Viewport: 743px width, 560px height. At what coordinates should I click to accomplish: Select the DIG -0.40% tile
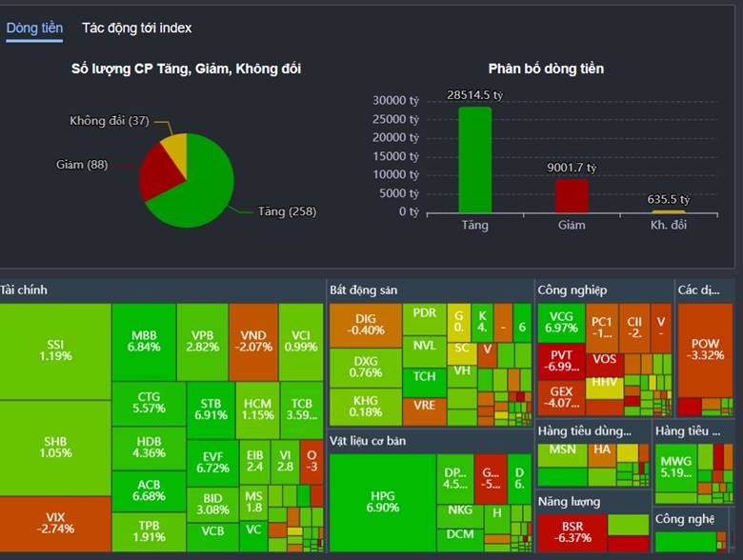(x=366, y=326)
